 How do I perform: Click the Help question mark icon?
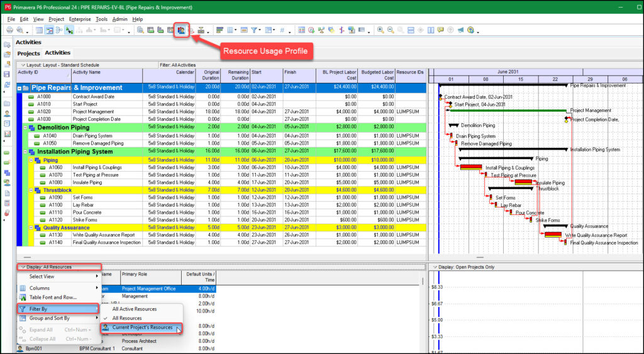point(470,30)
